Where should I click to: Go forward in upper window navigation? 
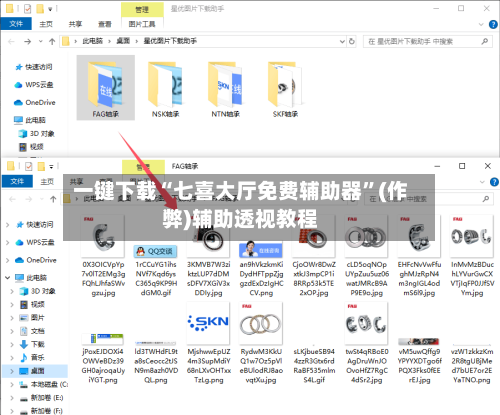(x=28, y=42)
